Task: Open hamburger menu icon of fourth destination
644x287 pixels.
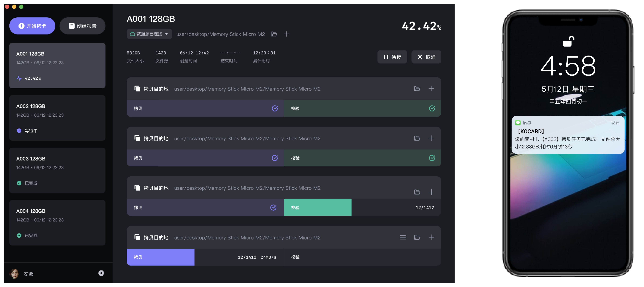Action: coord(403,237)
